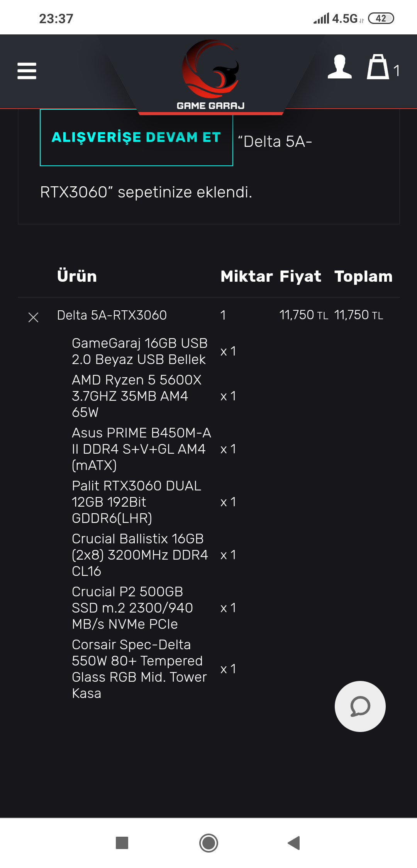This screenshot has height=868, width=417.
Task: Remove Delta 5A-RTX3060 from cart
Action: pyautogui.click(x=34, y=317)
